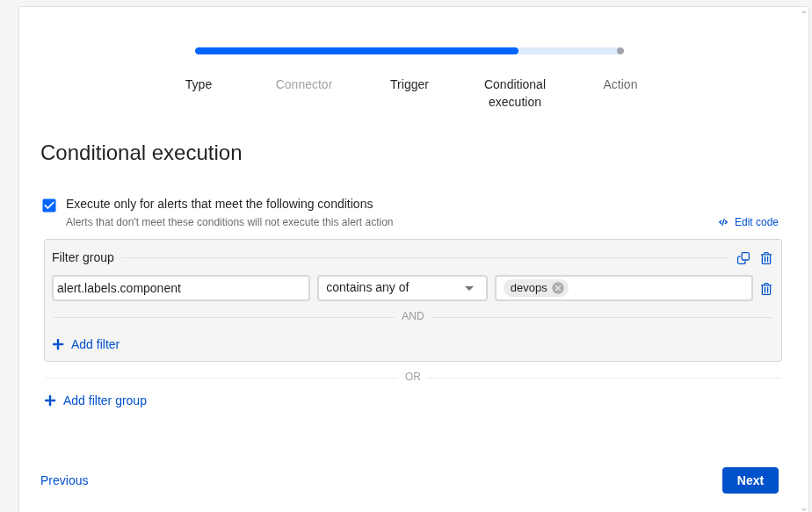Image resolution: width=812 pixels, height=512 pixels.
Task: Duplicate the filter group
Action: click(743, 258)
